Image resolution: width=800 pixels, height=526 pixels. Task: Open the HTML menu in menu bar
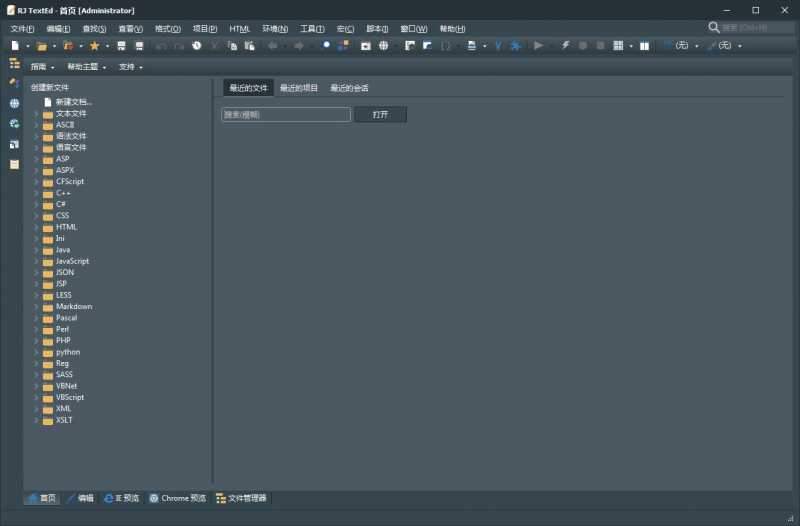[x=240, y=29]
